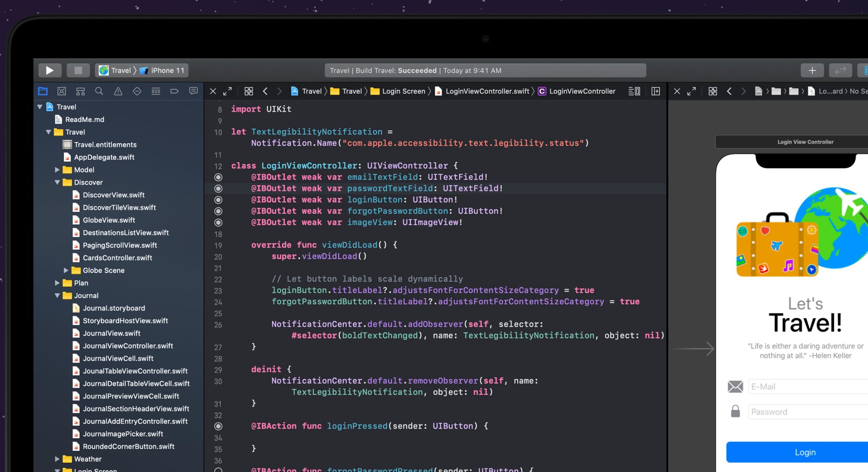This screenshot has width=868, height=472.
Task: Click the related items grid icon in editor
Action: (x=249, y=91)
